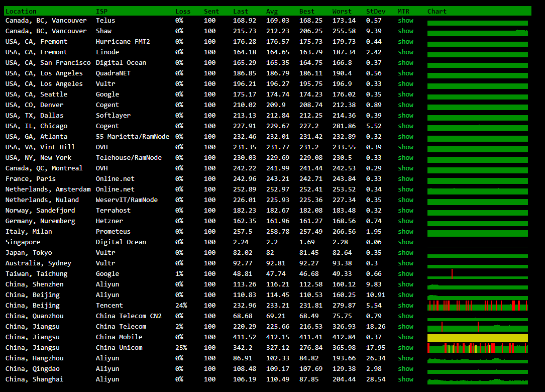Image resolution: width=545 pixels, height=392 pixels.
Task: Open the show link for Hetzner Nuremberg
Action: (406, 221)
